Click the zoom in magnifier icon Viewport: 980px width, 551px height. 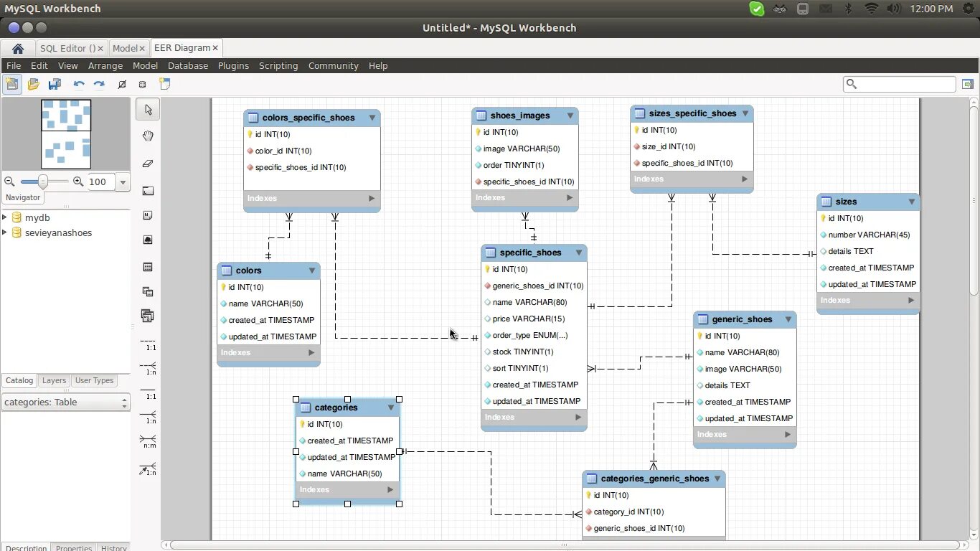point(78,182)
